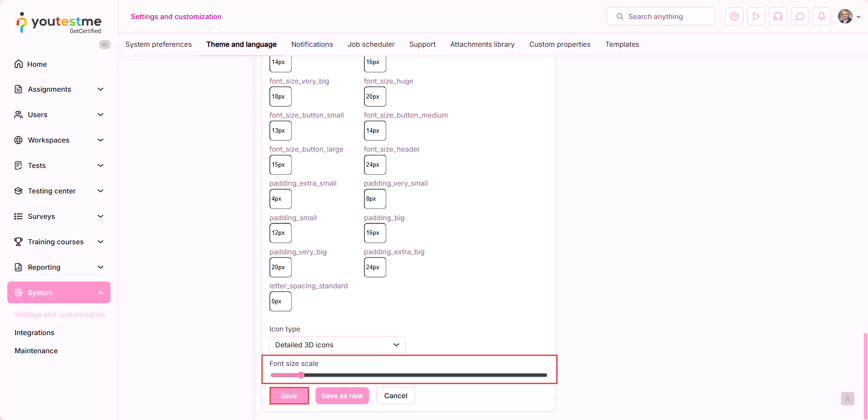Click the help question mark icon

point(734,17)
